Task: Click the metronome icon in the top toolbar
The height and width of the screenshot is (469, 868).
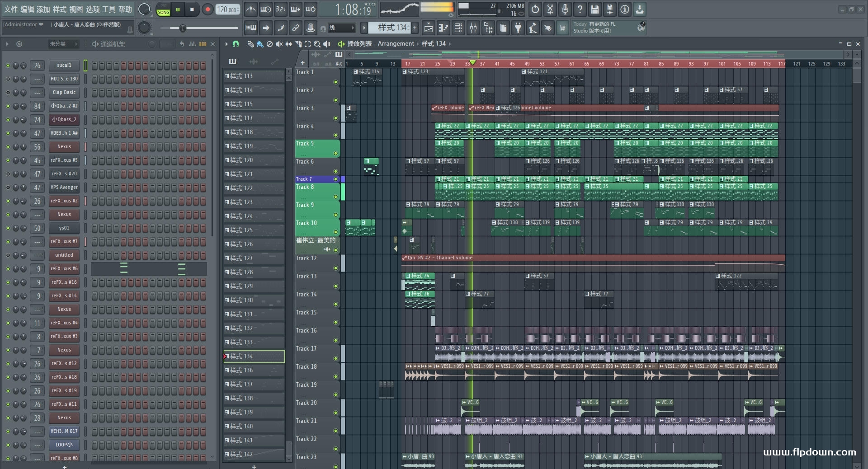Action: pyautogui.click(x=250, y=9)
